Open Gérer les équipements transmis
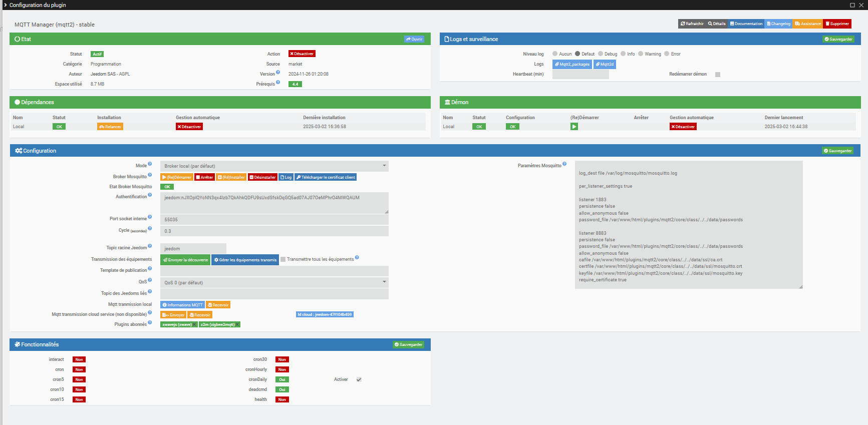The width and height of the screenshot is (868, 425). click(x=245, y=260)
